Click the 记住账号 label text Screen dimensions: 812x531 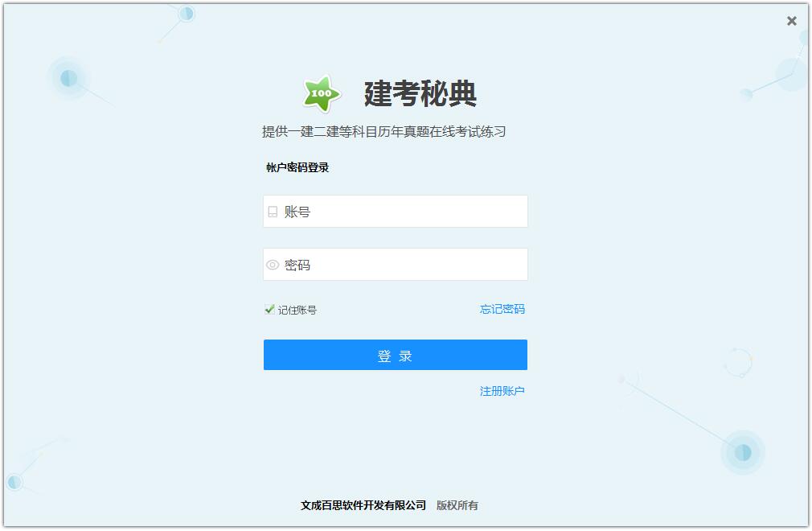pos(297,310)
